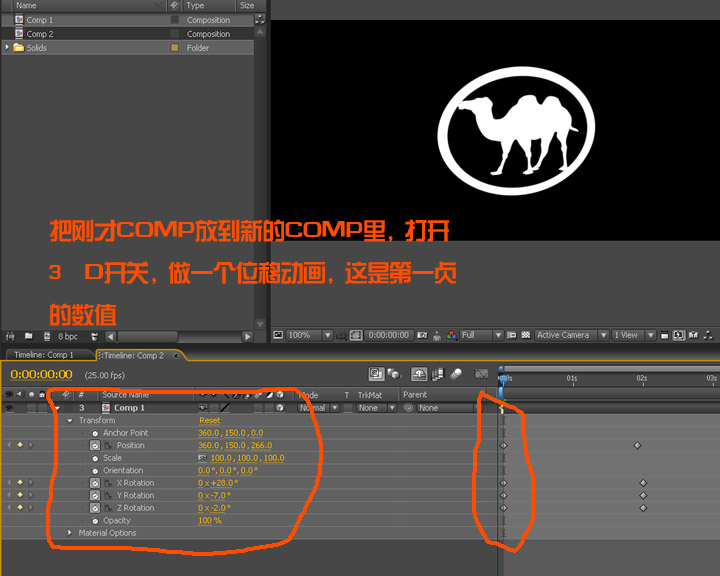Expand Material Options
This screenshot has width=720, height=576.
pos(70,533)
